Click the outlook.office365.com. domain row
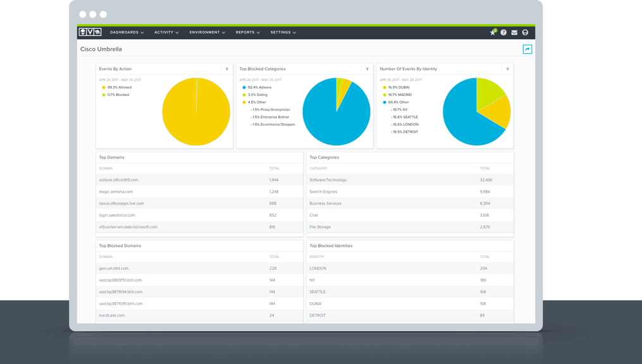This screenshot has width=642, height=364. tap(199, 180)
